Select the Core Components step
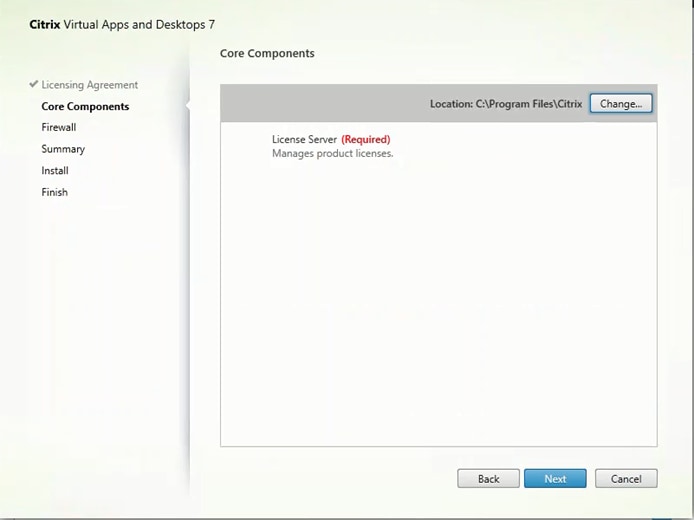Viewport: 694px width, 520px height. (x=85, y=106)
